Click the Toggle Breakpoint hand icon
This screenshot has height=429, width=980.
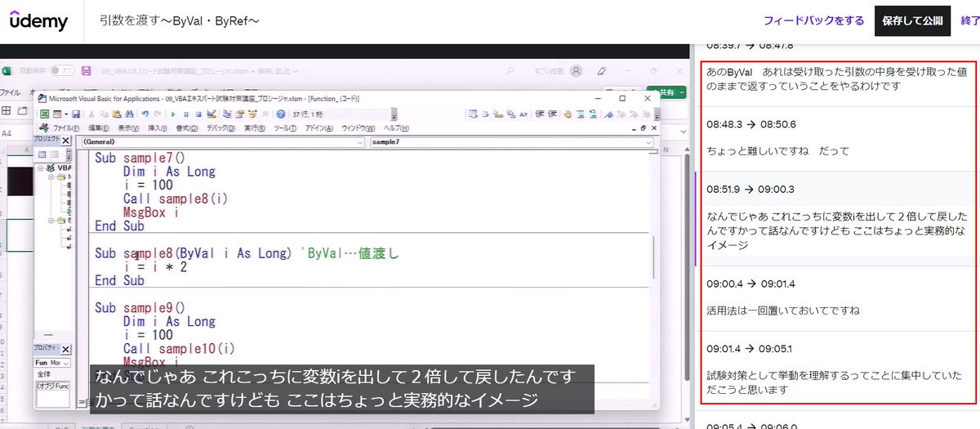(568, 114)
